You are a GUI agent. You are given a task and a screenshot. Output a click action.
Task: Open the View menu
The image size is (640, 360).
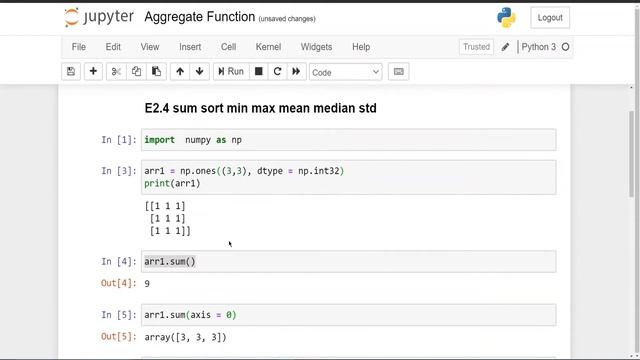(150, 47)
